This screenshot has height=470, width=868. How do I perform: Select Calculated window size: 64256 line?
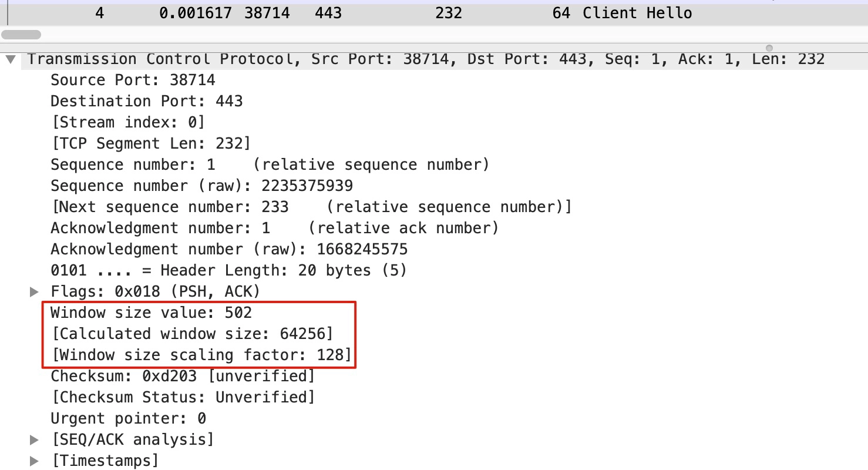pyautogui.click(x=192, y=334)
